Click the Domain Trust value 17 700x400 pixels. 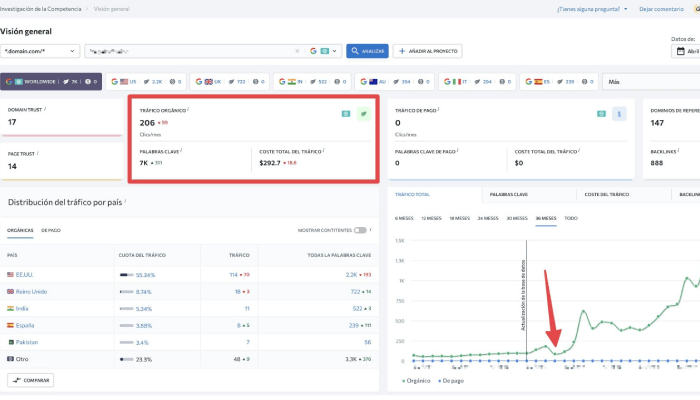click(12, 122)
